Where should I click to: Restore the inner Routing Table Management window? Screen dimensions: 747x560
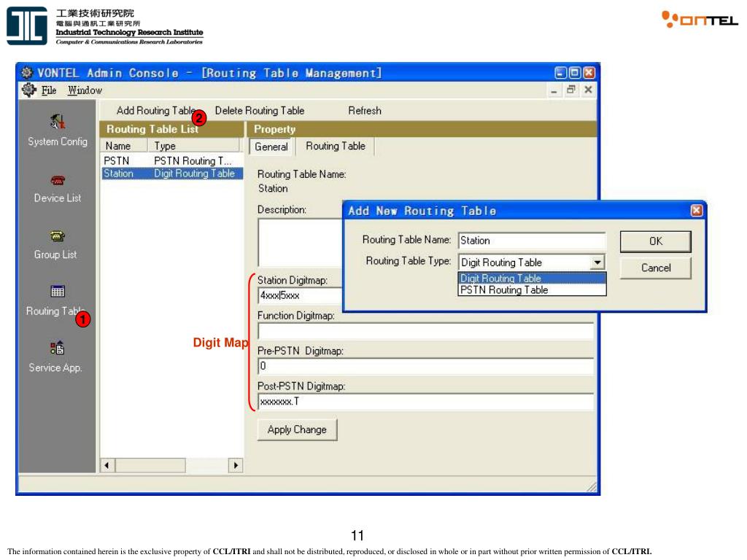point(570,90)
